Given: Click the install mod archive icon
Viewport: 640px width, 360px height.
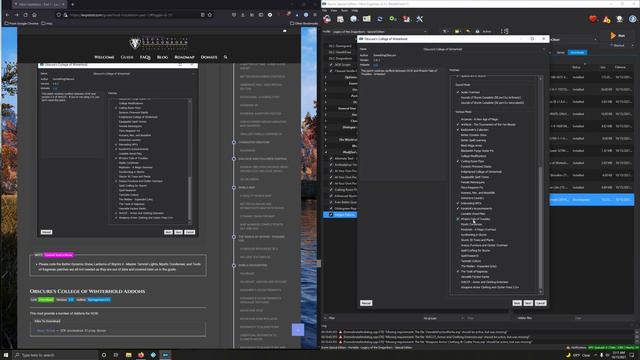Looking at the screenshot, I should (340, 19).
